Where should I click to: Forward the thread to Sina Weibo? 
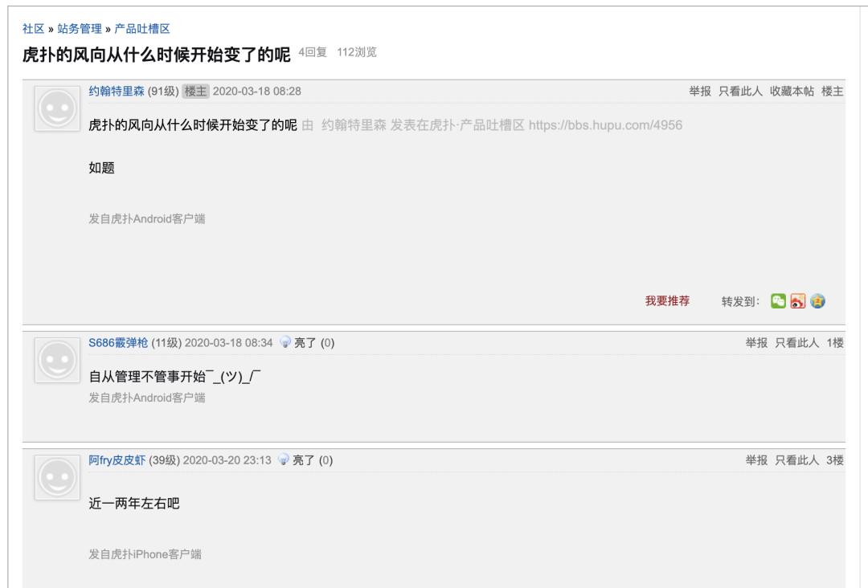(x=797, y=300)
